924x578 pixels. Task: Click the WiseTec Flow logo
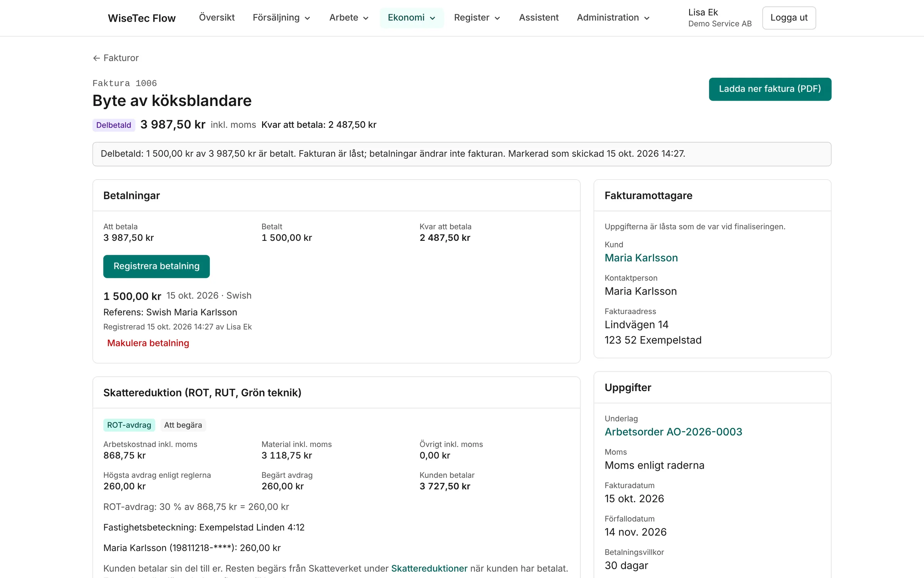(142, 18)
